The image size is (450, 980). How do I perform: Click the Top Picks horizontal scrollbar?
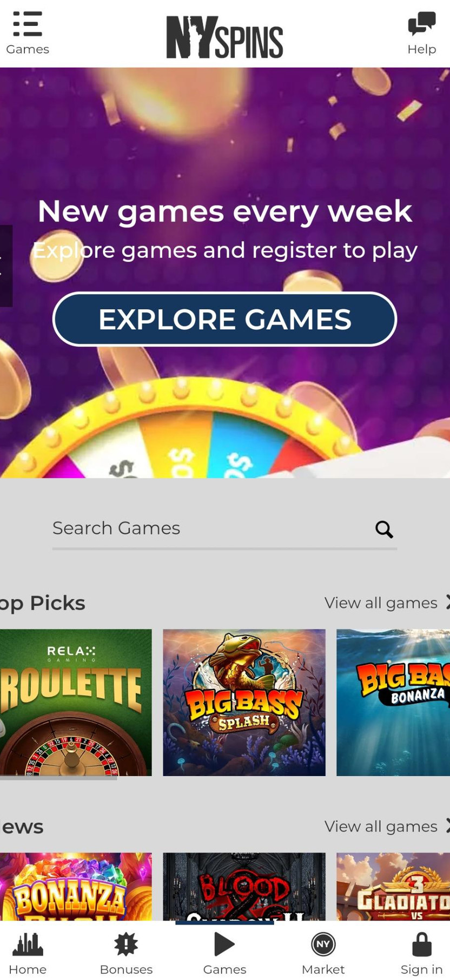click(58, 778)
